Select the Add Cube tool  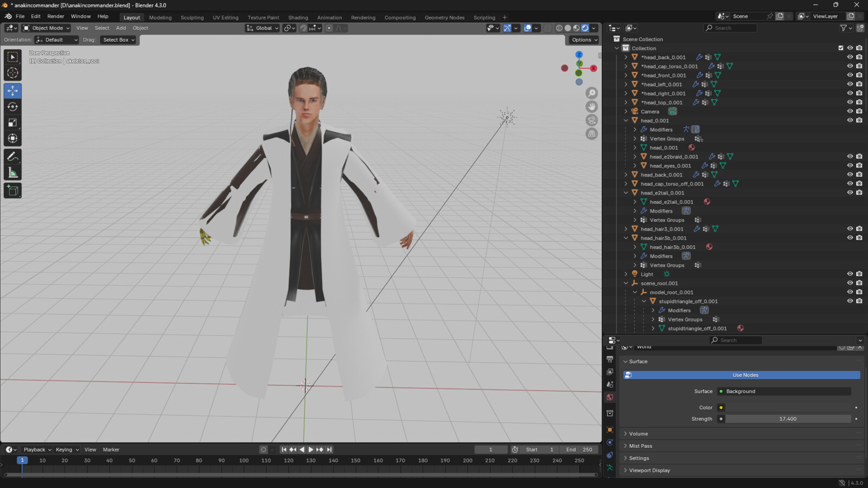pos(12,190)
